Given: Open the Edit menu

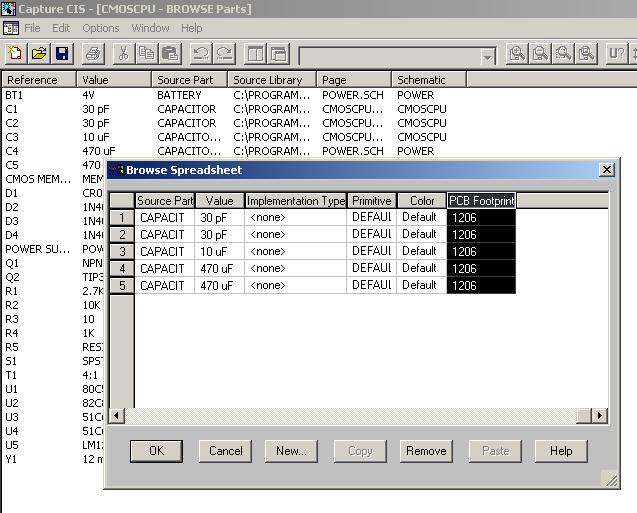Looking at the screenshot, I should coord(61,28).
